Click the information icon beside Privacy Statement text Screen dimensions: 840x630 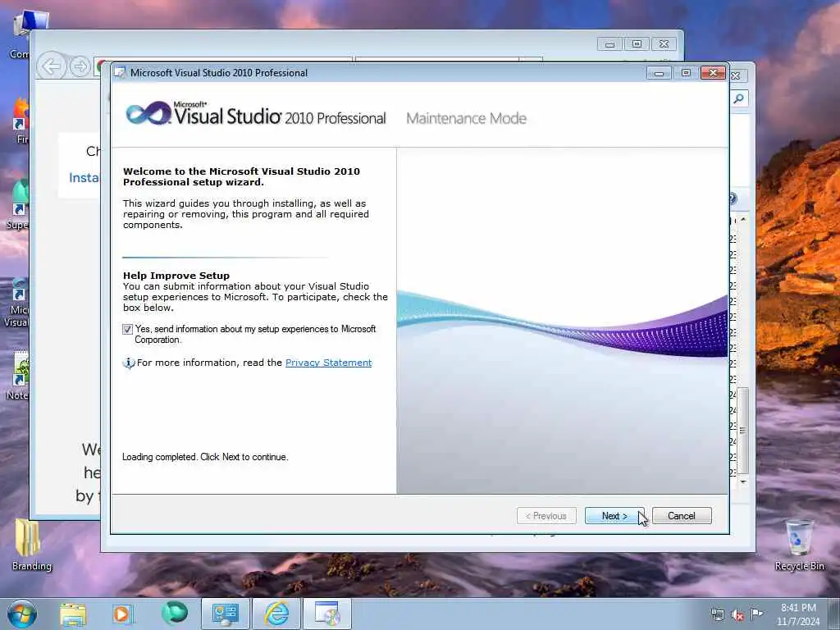(x=129, y=363)
